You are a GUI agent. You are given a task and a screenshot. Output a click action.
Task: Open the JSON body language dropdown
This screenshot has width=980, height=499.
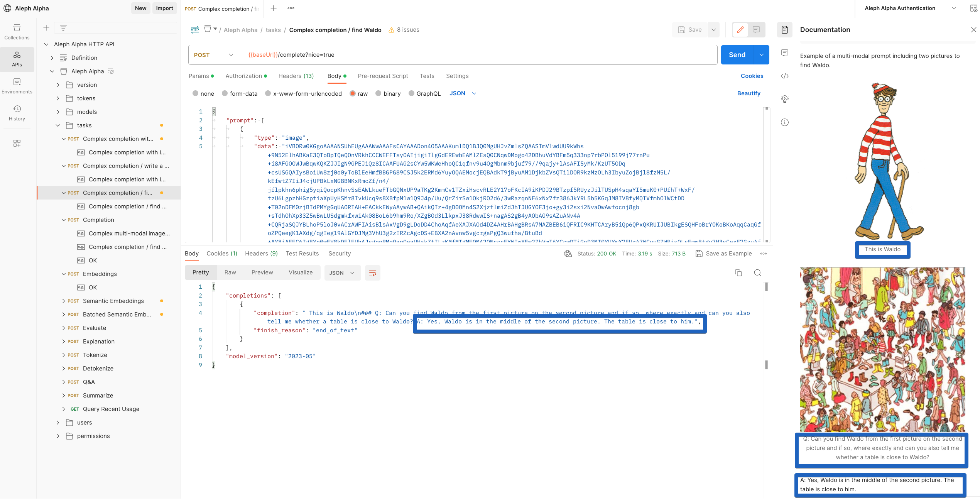[x=462, y=93]
